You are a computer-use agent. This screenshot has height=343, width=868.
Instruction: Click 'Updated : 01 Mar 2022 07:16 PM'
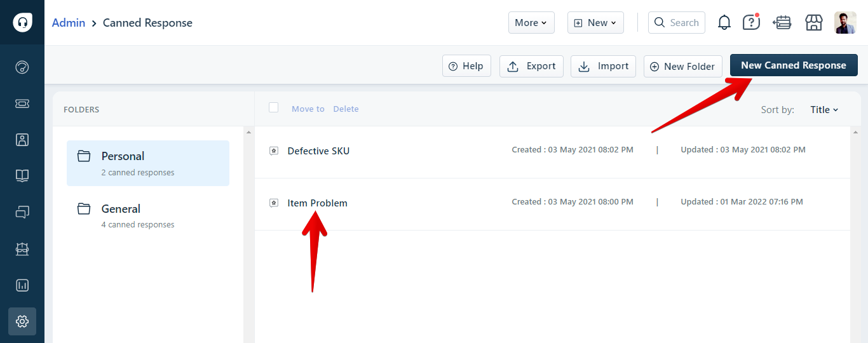click(742, 202)
